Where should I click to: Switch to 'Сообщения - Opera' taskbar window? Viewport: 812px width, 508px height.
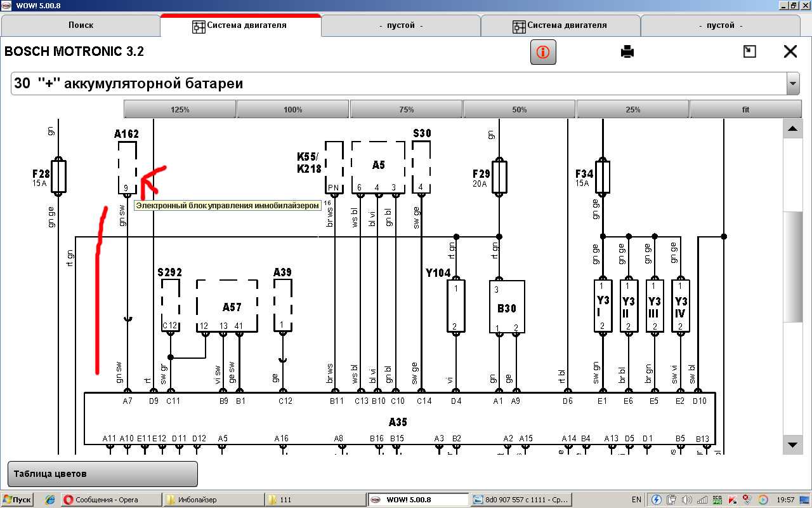110,500
